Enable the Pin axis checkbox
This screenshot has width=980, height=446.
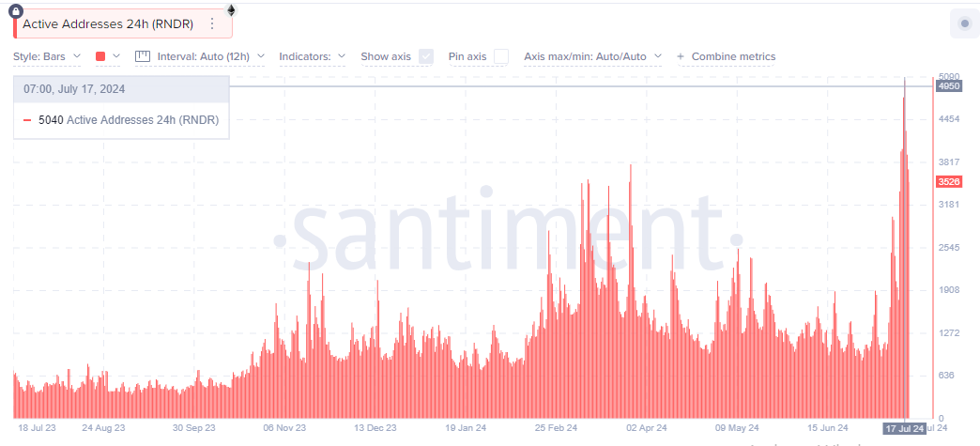500,56
